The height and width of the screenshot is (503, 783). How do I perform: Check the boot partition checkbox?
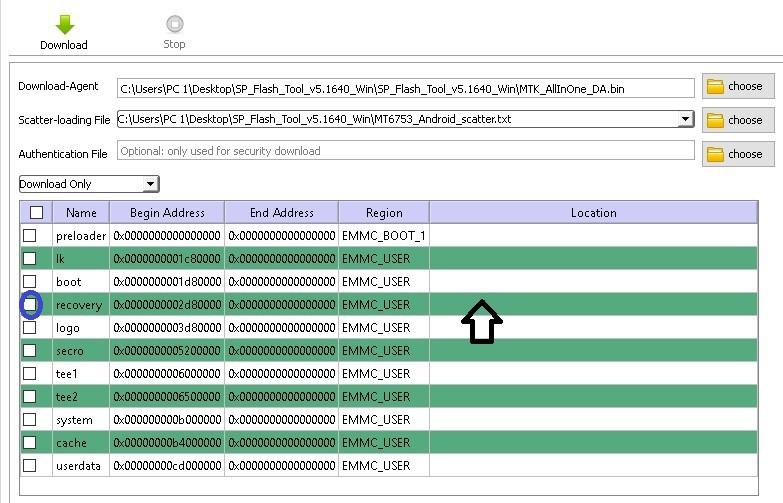[30, 281]
